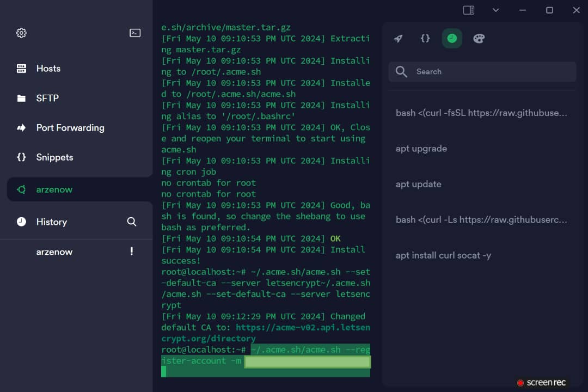This screenshot has height=392, width=588.
Task: Open Port Forwarding section
Action: tap(70, 128)
